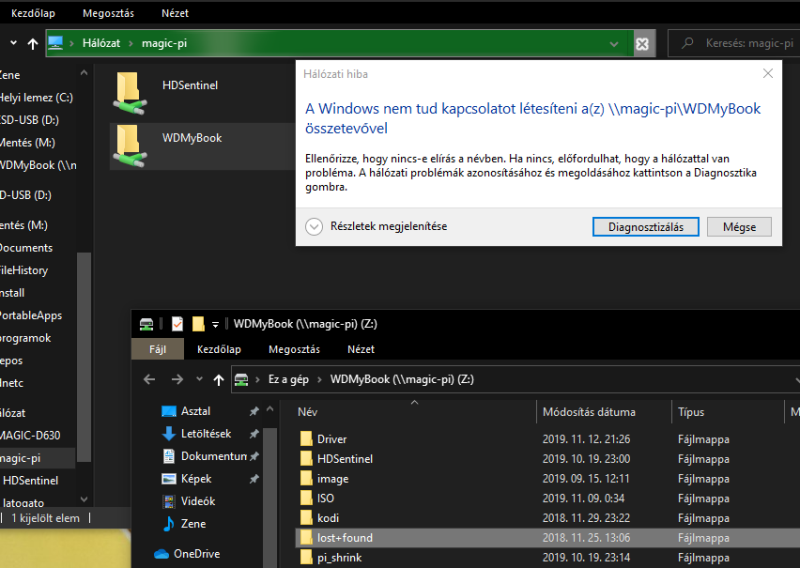Open recent locations dropdown in magic-pi window

tap(14, 43)
